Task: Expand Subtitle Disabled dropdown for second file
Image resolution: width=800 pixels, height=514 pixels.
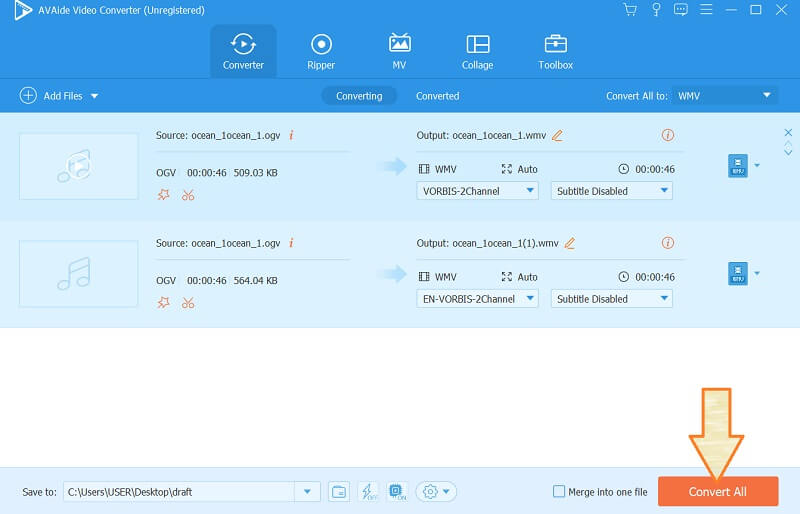Action: coord(611,298)
